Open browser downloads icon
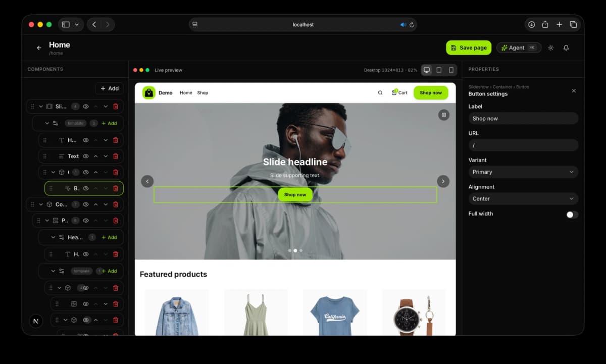This screenshot has height=364, width=606. [x=531, y=25]
